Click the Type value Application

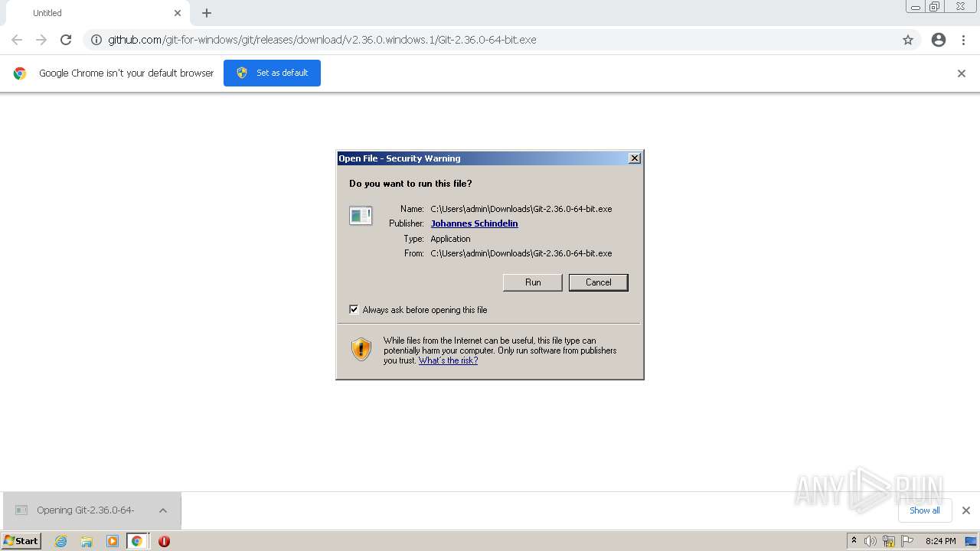click(450, 239)
